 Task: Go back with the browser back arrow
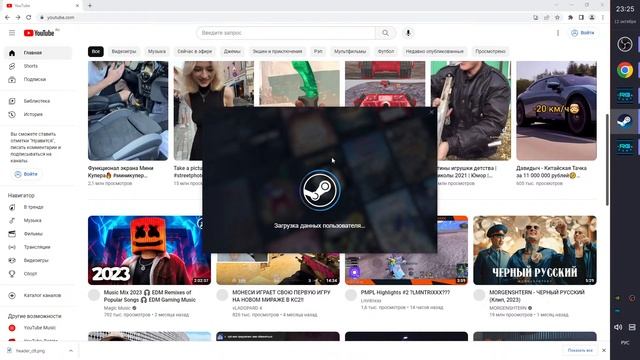pos(7,17)
